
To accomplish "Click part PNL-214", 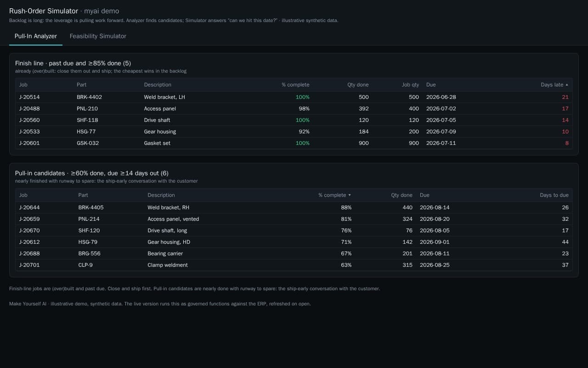I will 89,219.
